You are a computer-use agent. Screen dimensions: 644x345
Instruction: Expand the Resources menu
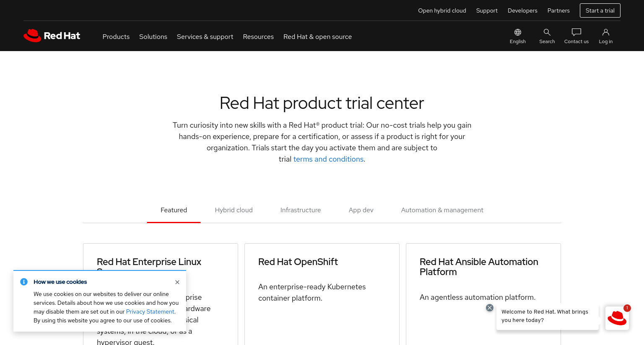coord(258,37)
